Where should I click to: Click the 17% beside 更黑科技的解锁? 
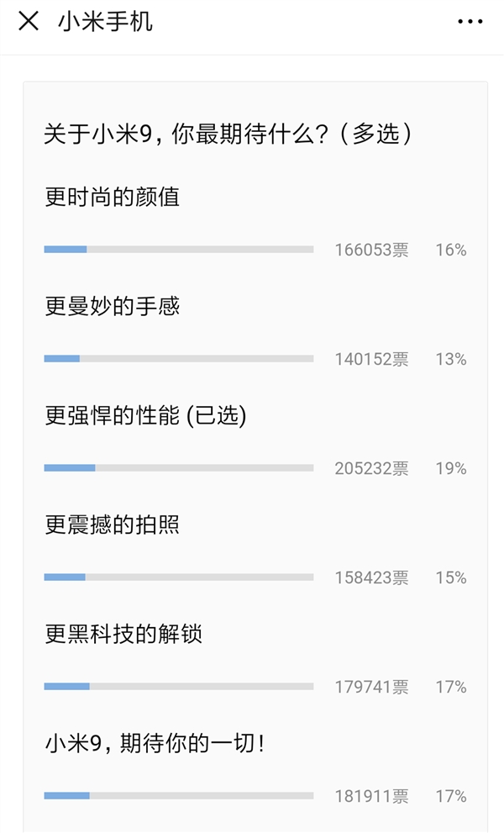pyautogui.click(x=449, y=688)
